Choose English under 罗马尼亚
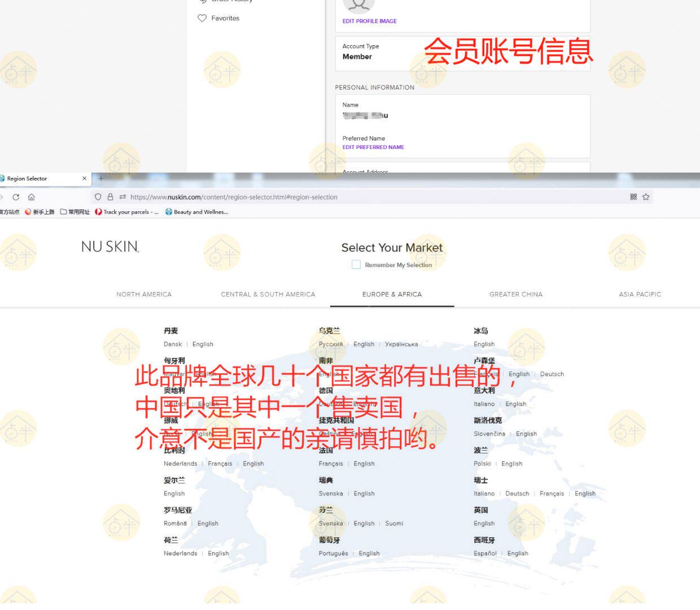 click(208, 524)
